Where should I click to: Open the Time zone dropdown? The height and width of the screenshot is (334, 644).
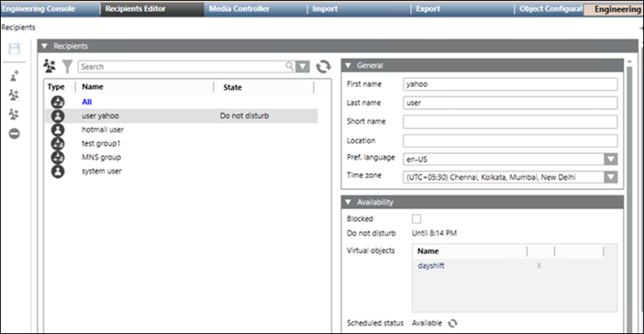pos(610,177)
